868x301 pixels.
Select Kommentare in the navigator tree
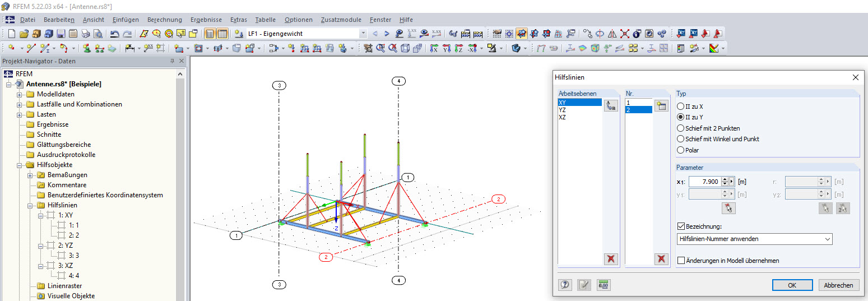(67, 185)
